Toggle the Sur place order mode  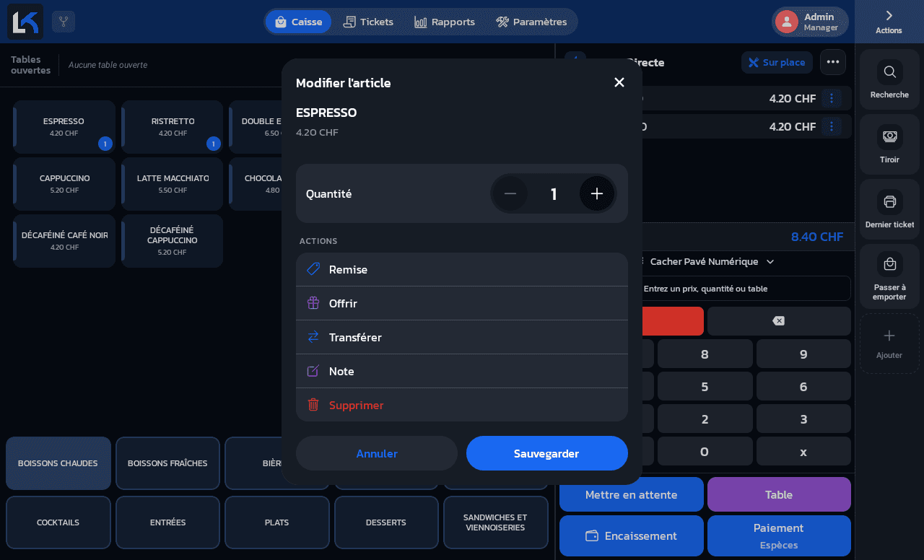point(777,62)
